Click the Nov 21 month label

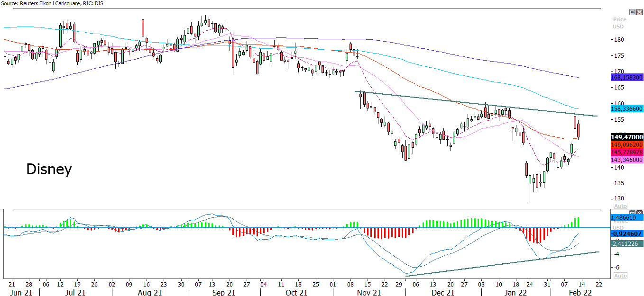point(369,293)
